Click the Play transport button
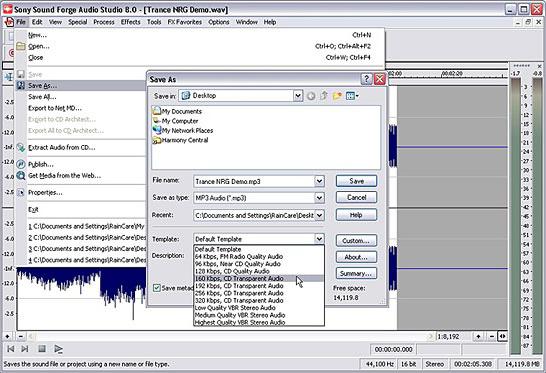The image size is (546, 373). pyautogui.click(x=58, y=349)
